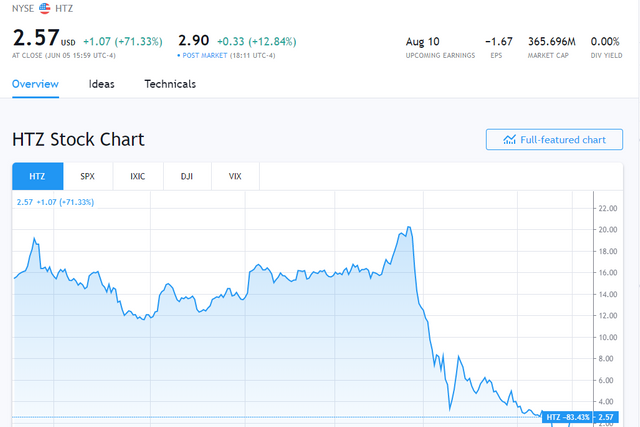Viewport: 640px width, 427px height.
Task: Open the Technicals tab
Action: tap(170, 84)
